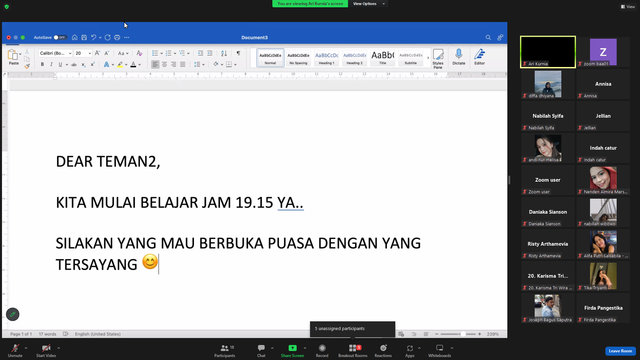Click the Increase Font Size icon

(98, 53)
